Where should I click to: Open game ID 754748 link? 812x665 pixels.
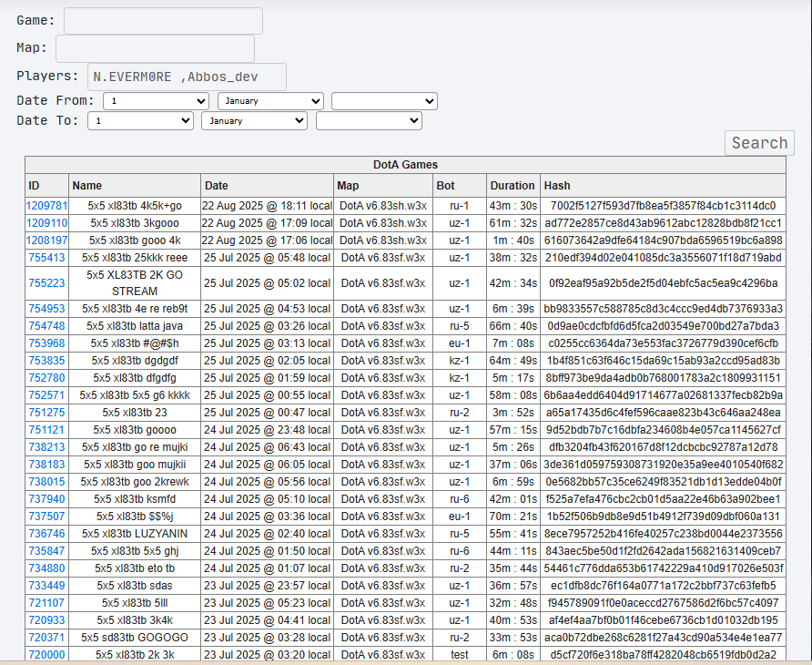point(46,326)
